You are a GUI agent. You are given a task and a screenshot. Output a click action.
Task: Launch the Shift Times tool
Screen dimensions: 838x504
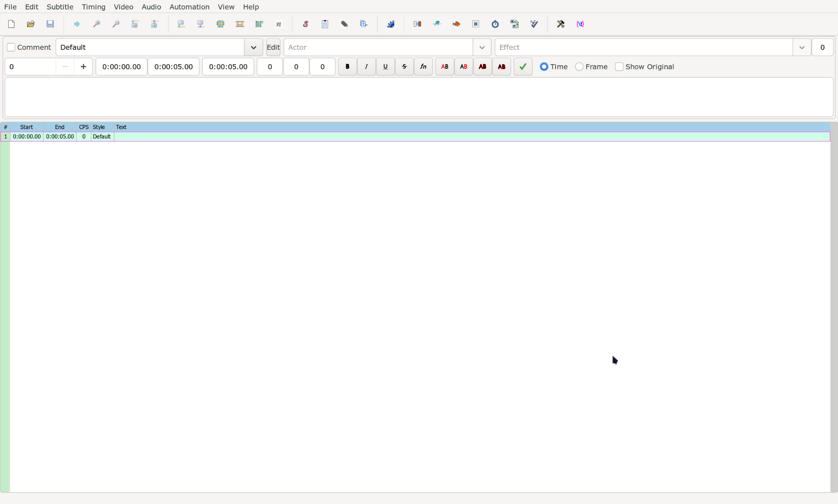[417, 24]
